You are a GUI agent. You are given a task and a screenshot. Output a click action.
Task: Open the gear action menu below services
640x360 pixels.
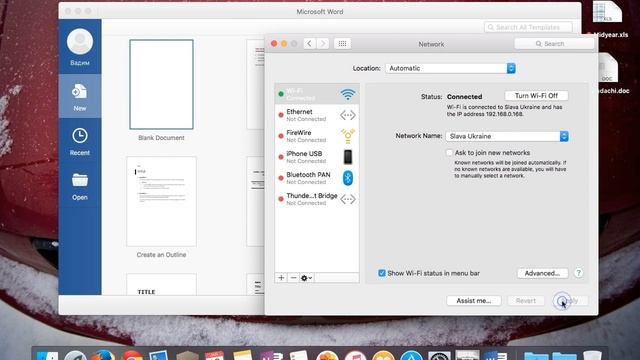click(307, 278)
